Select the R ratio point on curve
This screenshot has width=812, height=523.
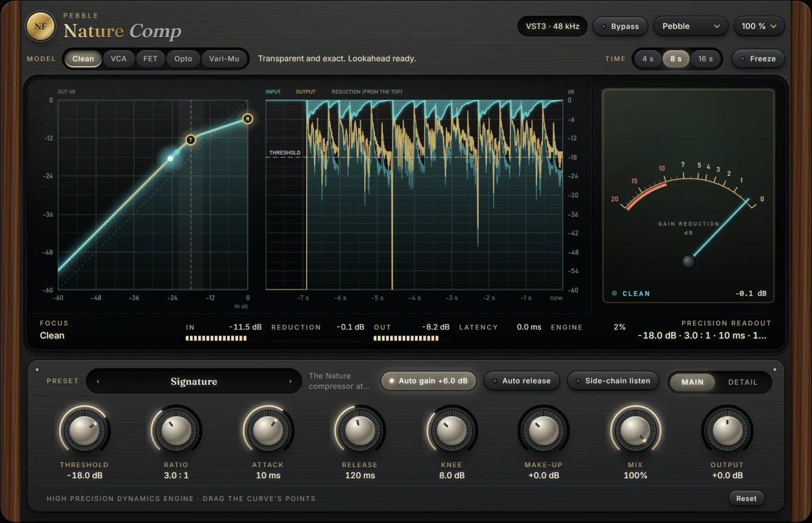pyautogui.click(x=248, y=119)
